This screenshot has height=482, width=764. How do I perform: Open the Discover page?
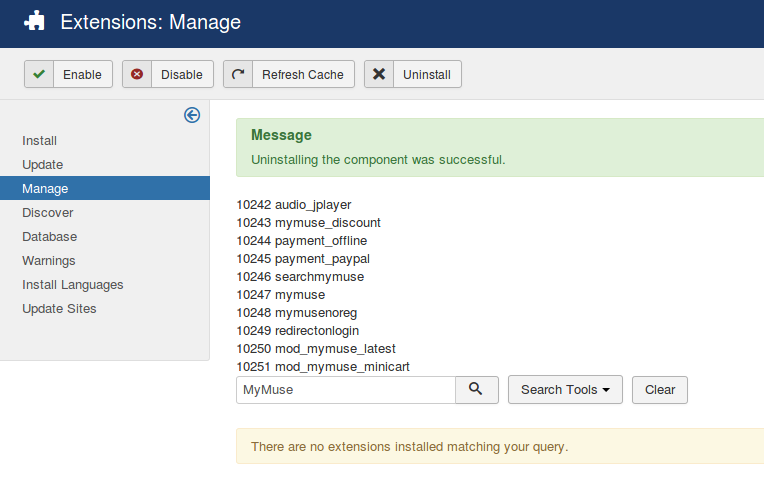click(48, 213)
